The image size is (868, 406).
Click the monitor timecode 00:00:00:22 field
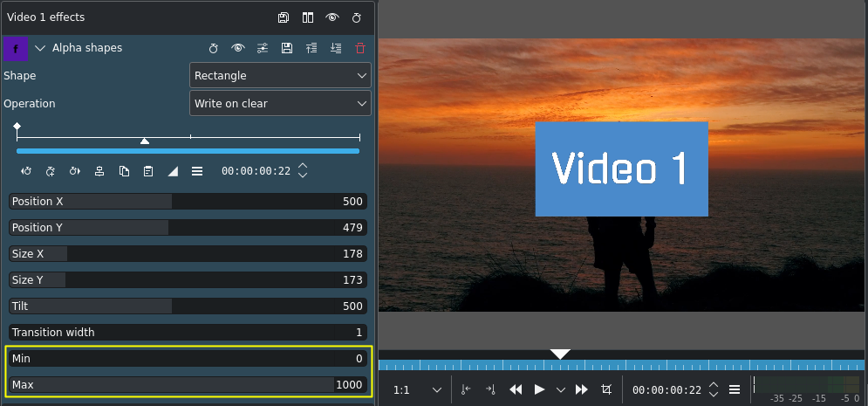pos(667,390)
